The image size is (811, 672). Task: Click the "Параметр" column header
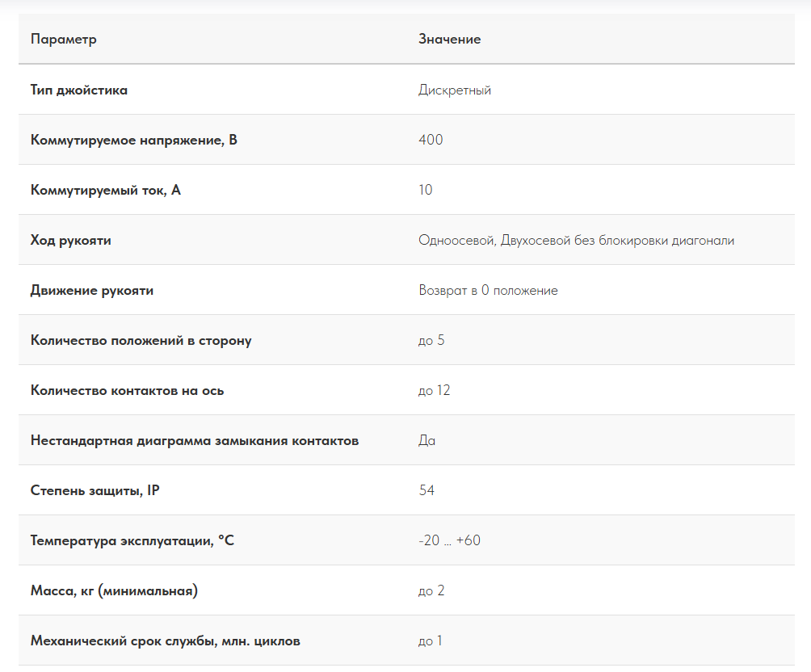pos(64,40)
